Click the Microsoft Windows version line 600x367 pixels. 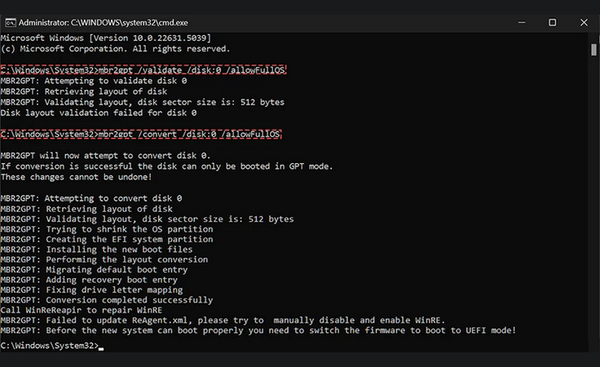click(x=106, y=38)
